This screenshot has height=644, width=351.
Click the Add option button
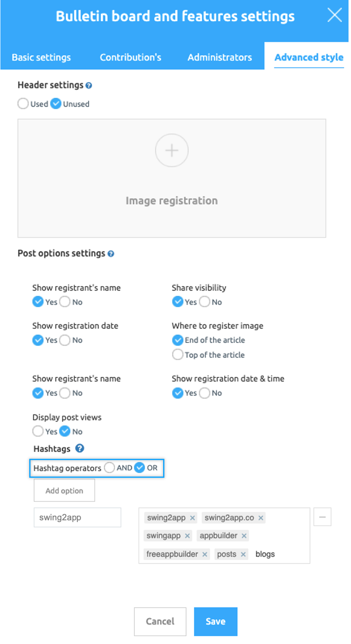(64, 490)
